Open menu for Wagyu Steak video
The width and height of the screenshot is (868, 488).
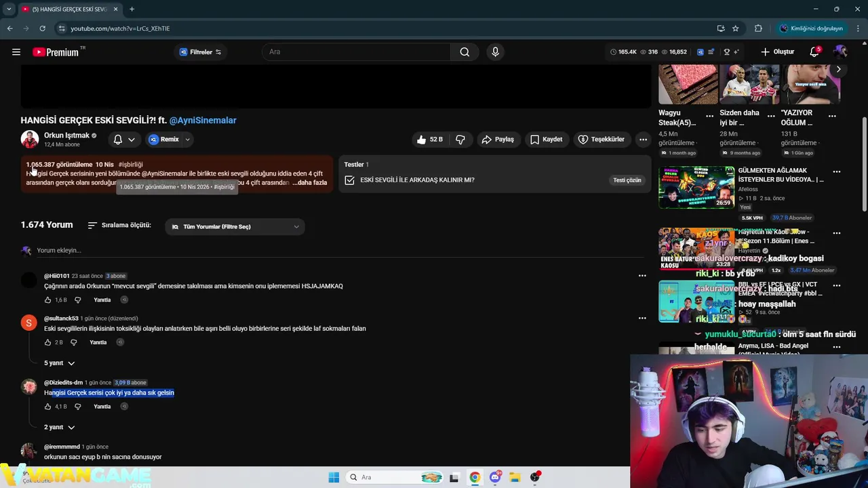[x=709, y=116]
